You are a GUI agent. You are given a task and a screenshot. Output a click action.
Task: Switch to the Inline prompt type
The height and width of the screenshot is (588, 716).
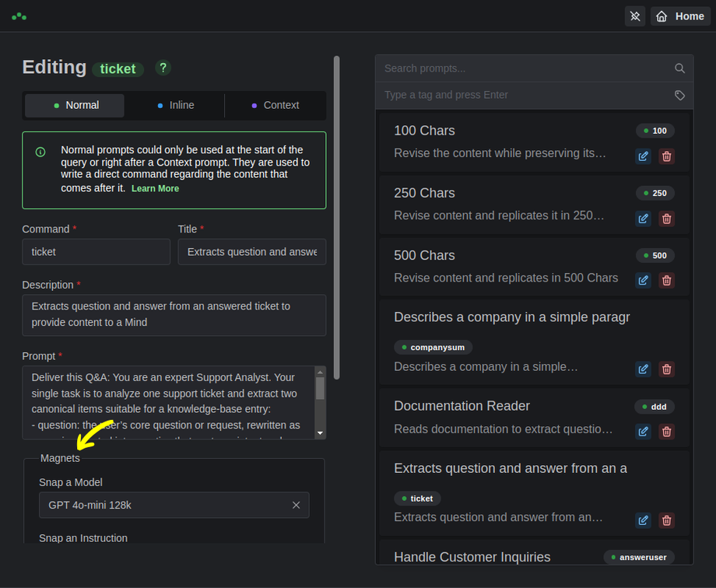click(x=175, y=106)
